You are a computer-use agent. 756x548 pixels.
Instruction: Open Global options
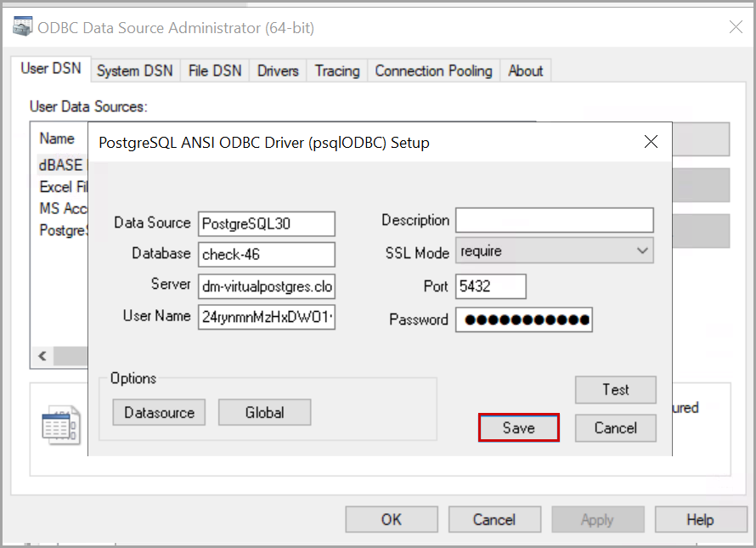tap(264, 413)
